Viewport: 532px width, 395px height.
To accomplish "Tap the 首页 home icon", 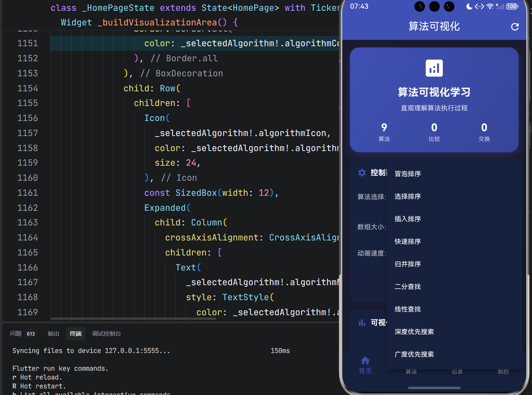I will pos(365,361).
